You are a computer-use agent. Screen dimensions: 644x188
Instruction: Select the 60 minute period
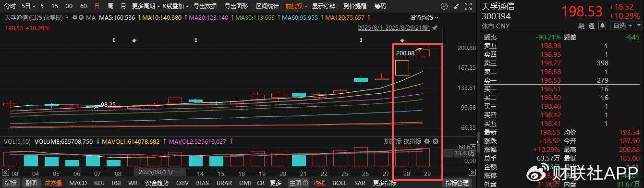pos(84,6)
